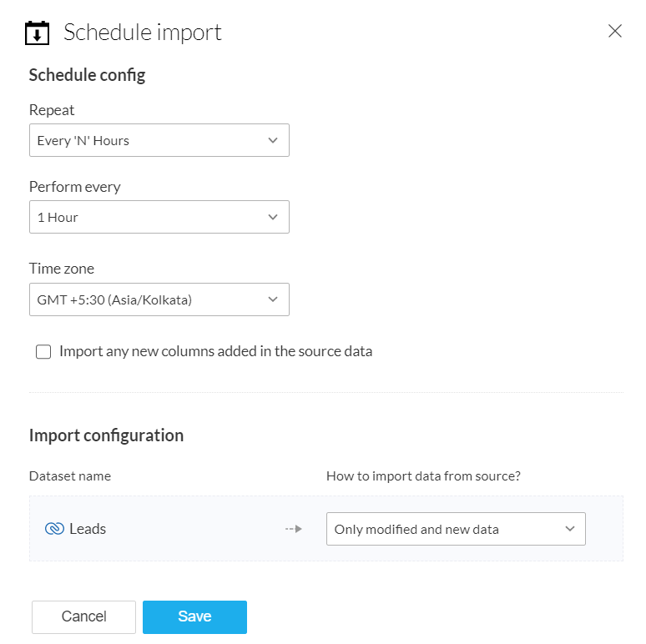Enable importing new source columns checkbox
This screenshot has width=646, height=644.
click(x=43, y=352)
